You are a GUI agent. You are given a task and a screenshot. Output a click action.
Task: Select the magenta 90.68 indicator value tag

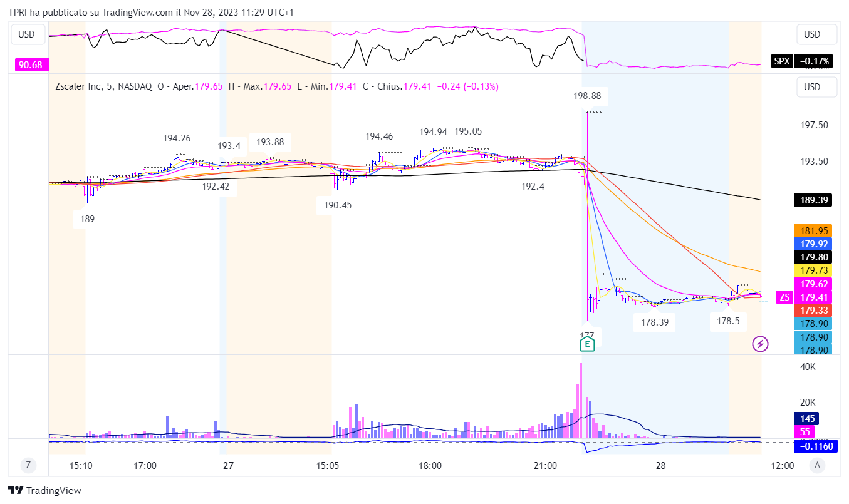tap(30, 65)
